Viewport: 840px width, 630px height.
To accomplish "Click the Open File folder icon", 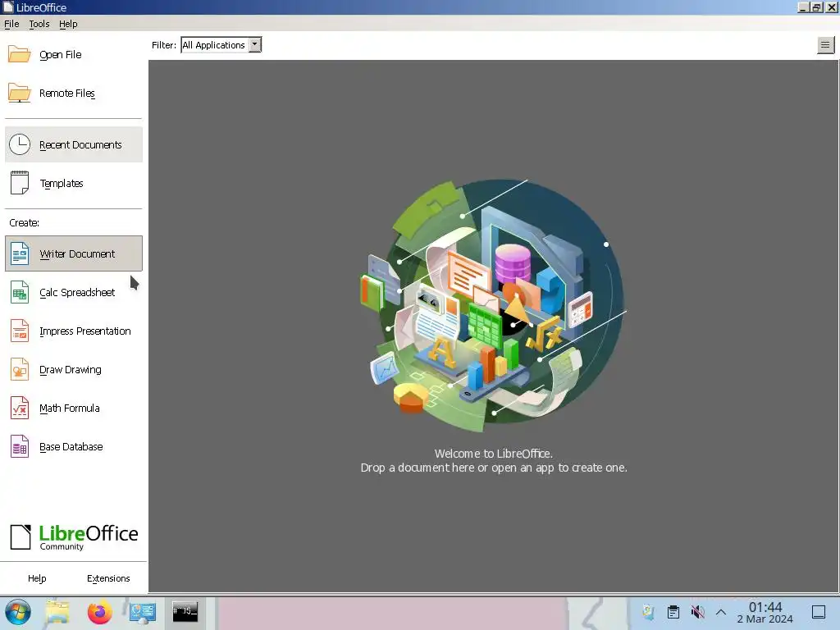I will click(x=20, y=54).
